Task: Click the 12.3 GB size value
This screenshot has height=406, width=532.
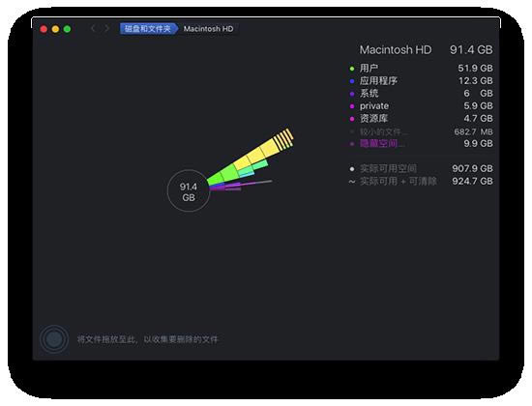Action: (x=475, y=81)
